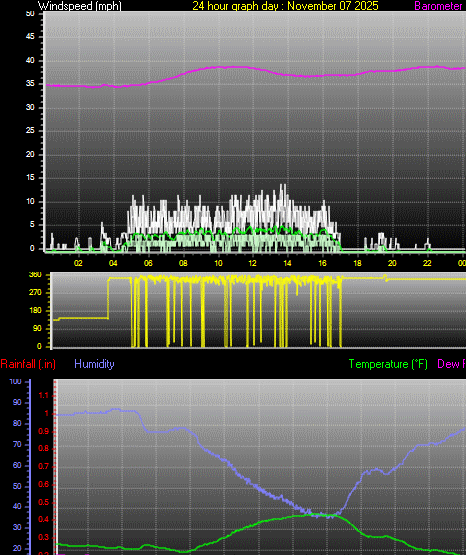Click the 0.4 label on rainfall axis

coord(43,520)
